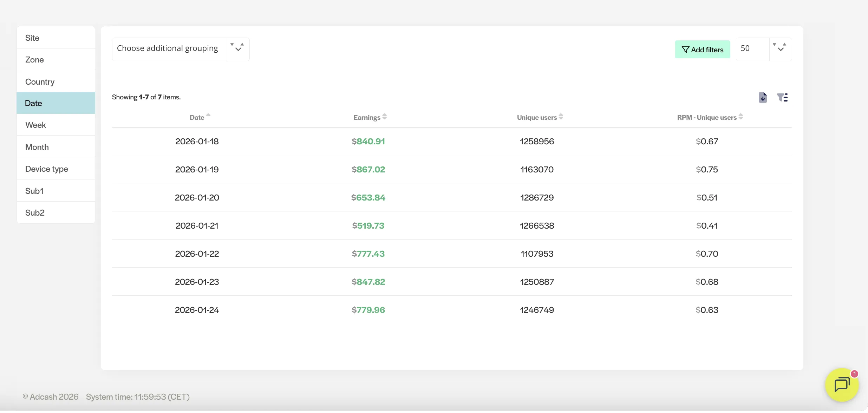Viewport: 868px width, 413px height.
Task: Sort table by Date column arrow
Action: click(208, 115)
